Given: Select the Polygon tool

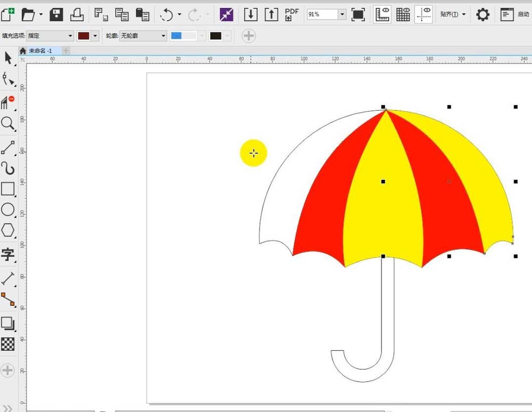Looking at the screenshot, I should point(8,231).
